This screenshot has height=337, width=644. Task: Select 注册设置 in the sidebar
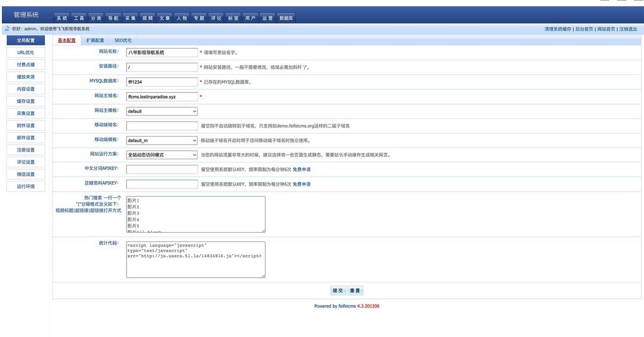26,150
